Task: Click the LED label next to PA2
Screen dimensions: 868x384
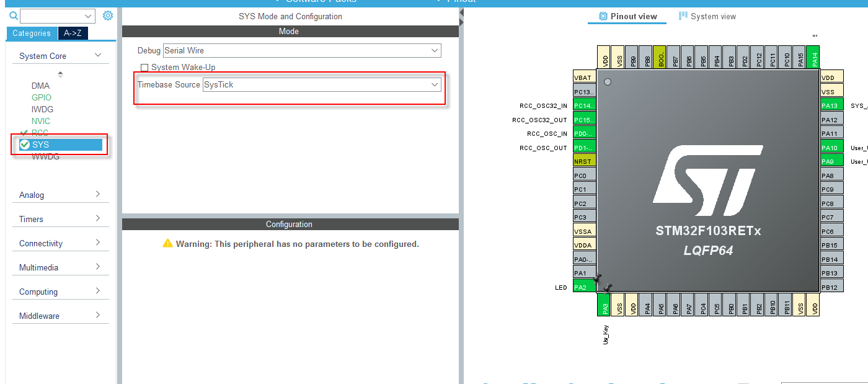Action: coord(561,288)
